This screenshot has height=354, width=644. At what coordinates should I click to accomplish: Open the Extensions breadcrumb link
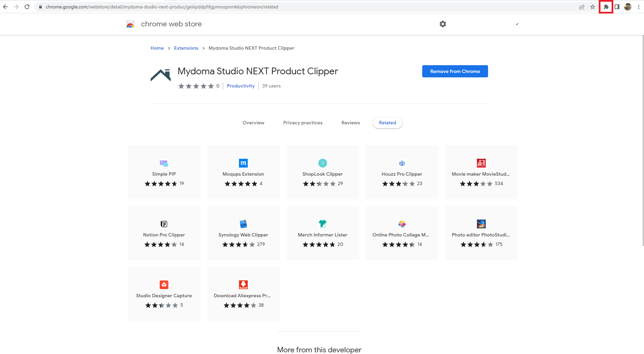point(186,48)
